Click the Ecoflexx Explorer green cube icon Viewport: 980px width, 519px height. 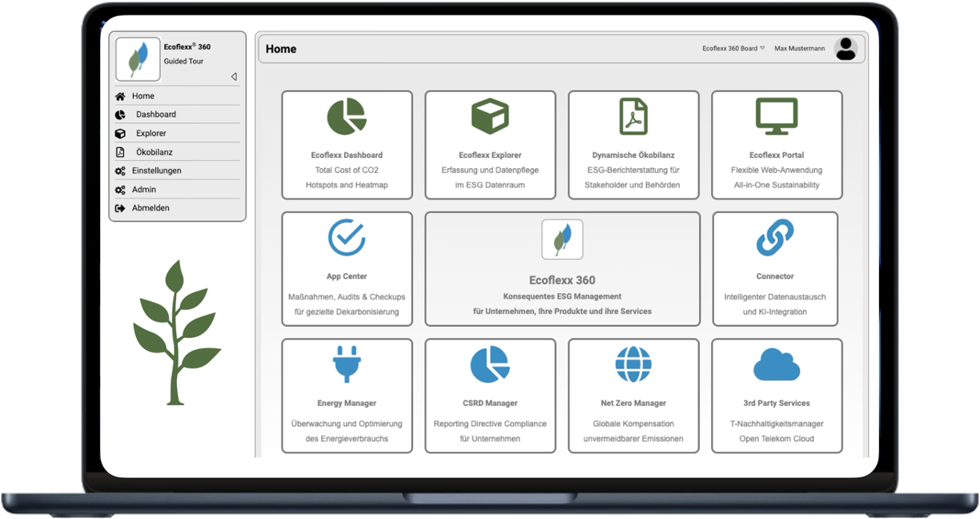pos(490,117)
